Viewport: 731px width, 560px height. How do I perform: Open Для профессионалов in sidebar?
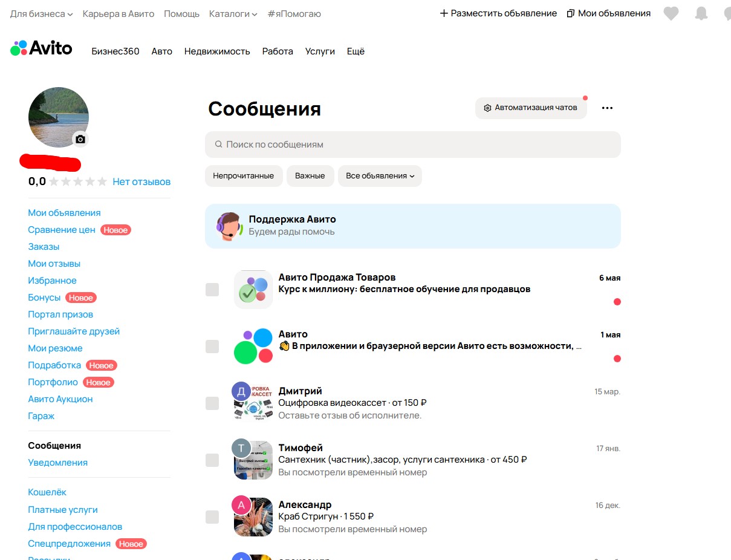tap(75, 527)
